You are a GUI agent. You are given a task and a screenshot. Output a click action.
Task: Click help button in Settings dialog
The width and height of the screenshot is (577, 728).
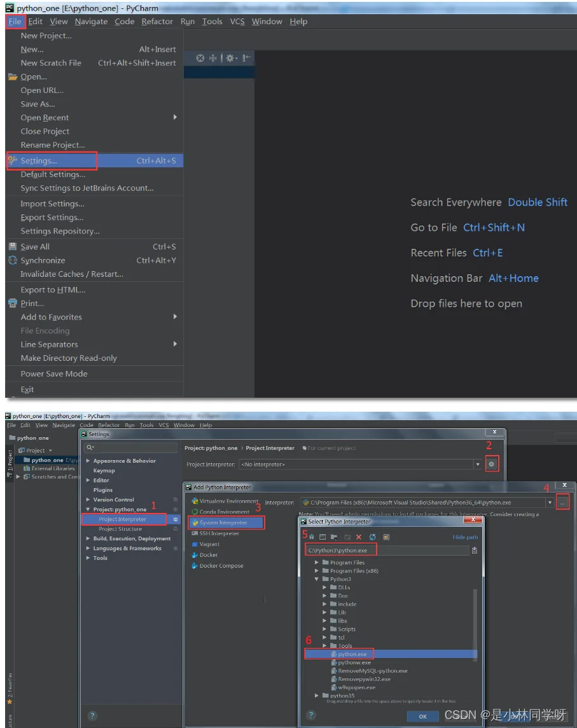(92, 715)
